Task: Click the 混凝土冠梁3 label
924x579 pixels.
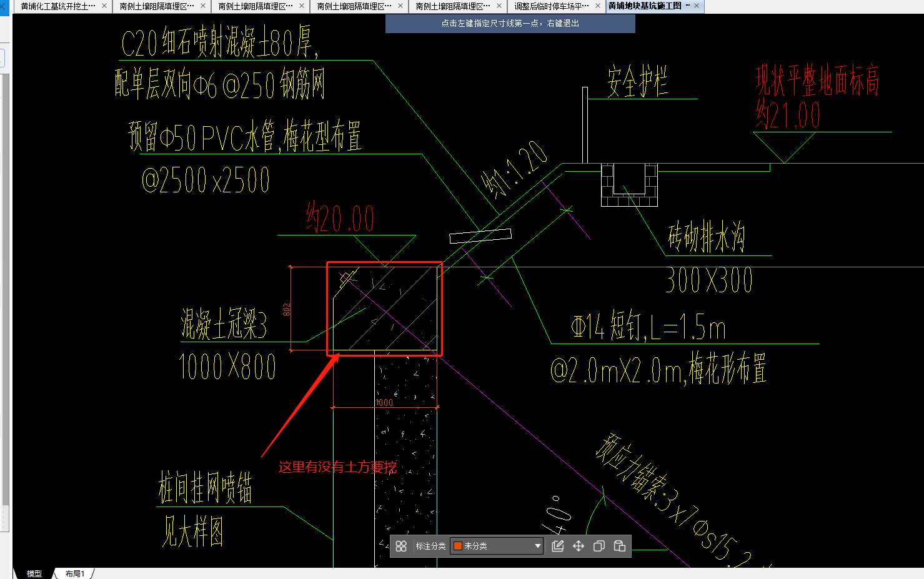Action: tap(224, 324)
